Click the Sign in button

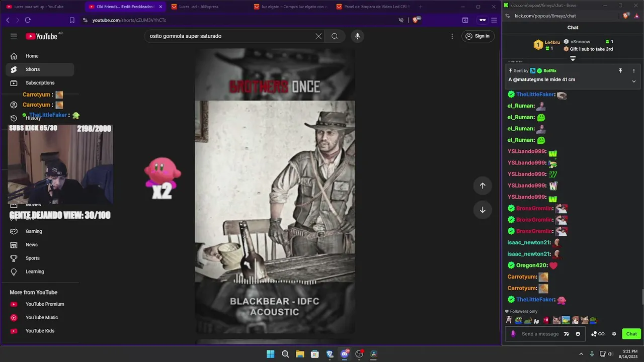tap(477, 36)
